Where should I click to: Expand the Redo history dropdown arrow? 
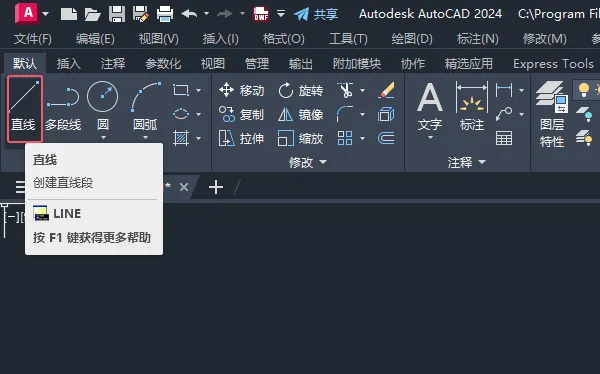click(242, 14)
